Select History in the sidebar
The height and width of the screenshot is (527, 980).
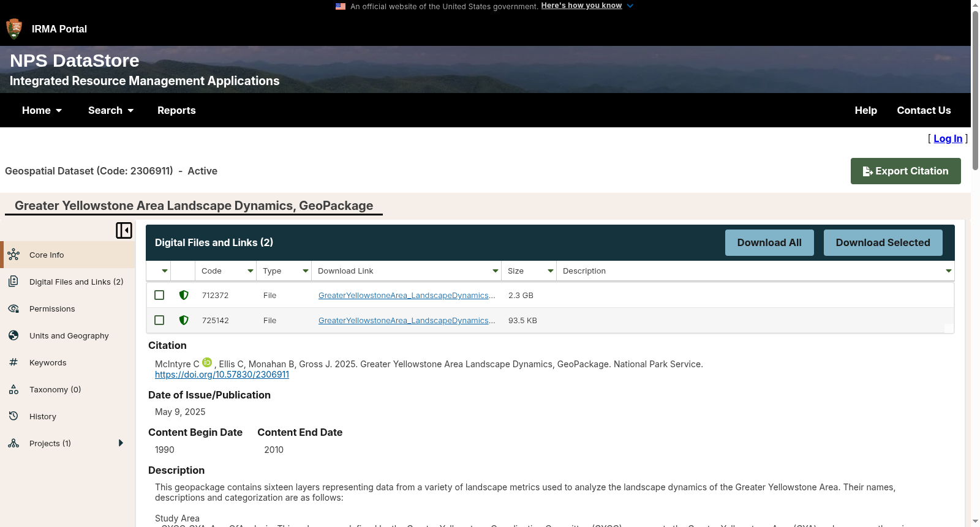point(67,416)
